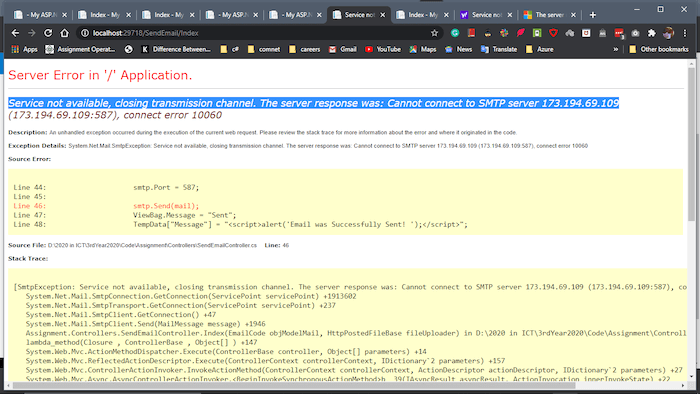This screenshot has width=700, height=394.
Task: Open the camera screenshot extension icon
Action: (635, 33)
